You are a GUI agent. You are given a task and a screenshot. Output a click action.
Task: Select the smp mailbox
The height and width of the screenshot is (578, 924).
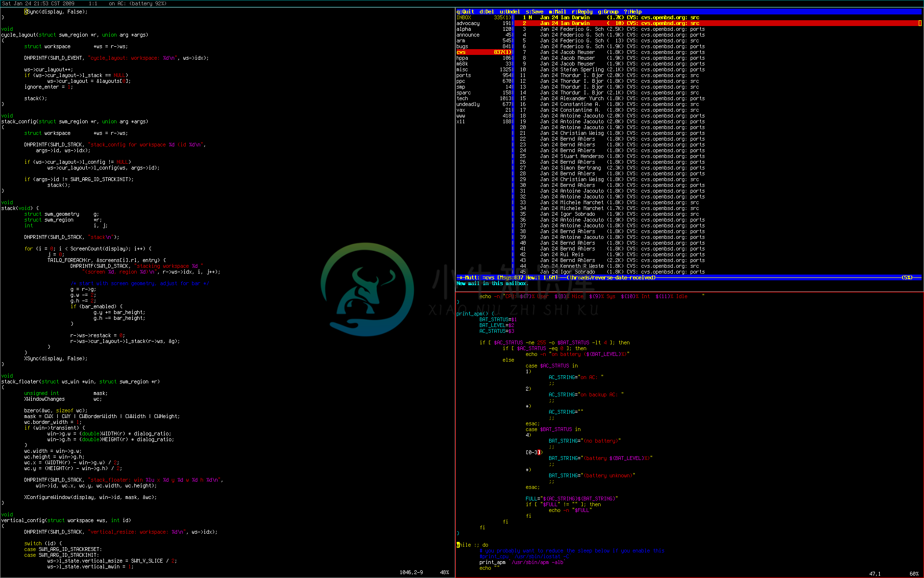point(484,87)
